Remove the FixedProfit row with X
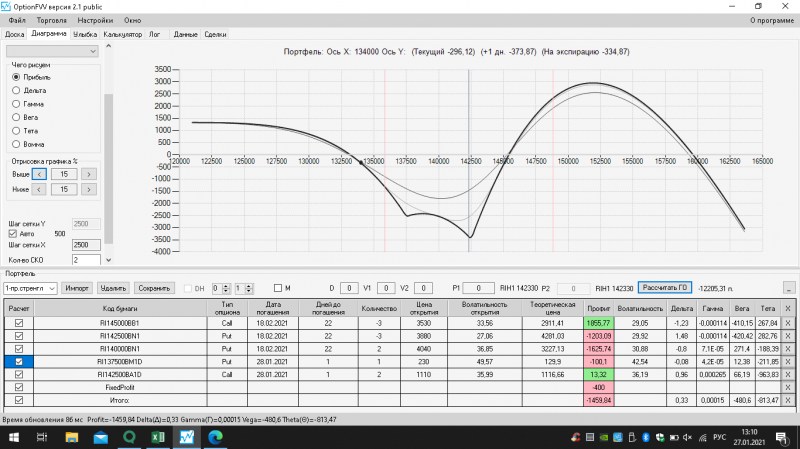 (788, 387)
